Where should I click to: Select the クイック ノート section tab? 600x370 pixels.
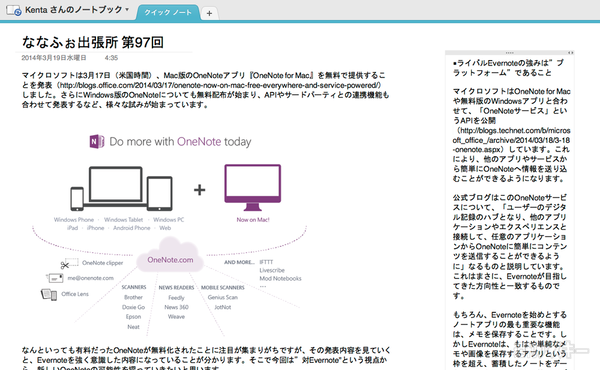pos(168,12)
